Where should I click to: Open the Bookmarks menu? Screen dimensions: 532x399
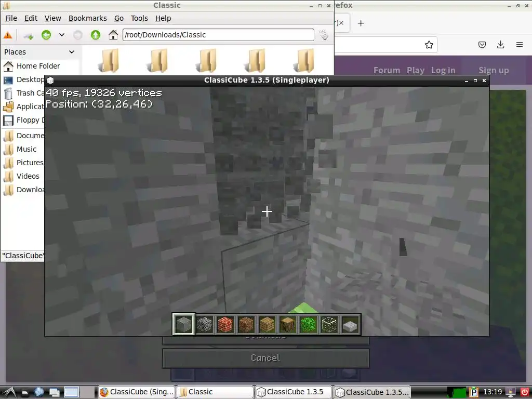click(87, 18)
